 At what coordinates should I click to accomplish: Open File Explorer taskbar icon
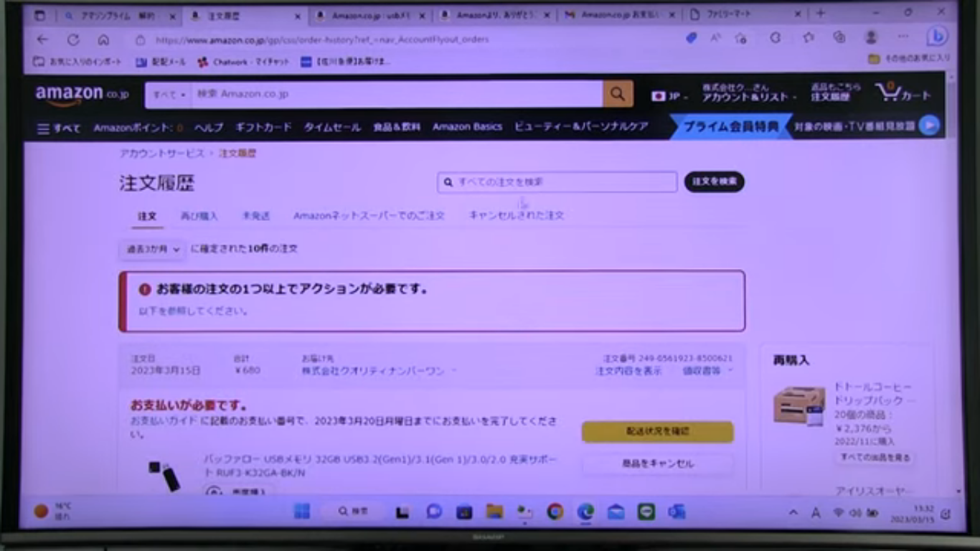(494, 512)
